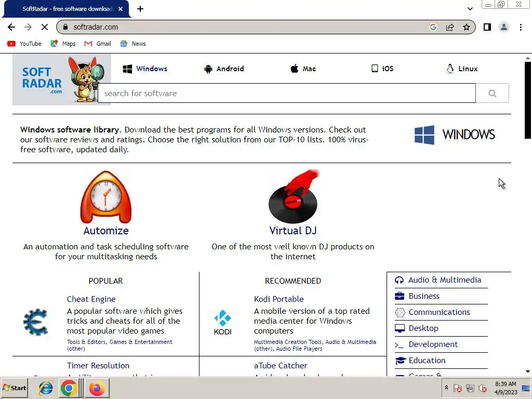Launch Firefox from taskbar
The height and width of the screenshot is (399, 532).
point(97,388)
